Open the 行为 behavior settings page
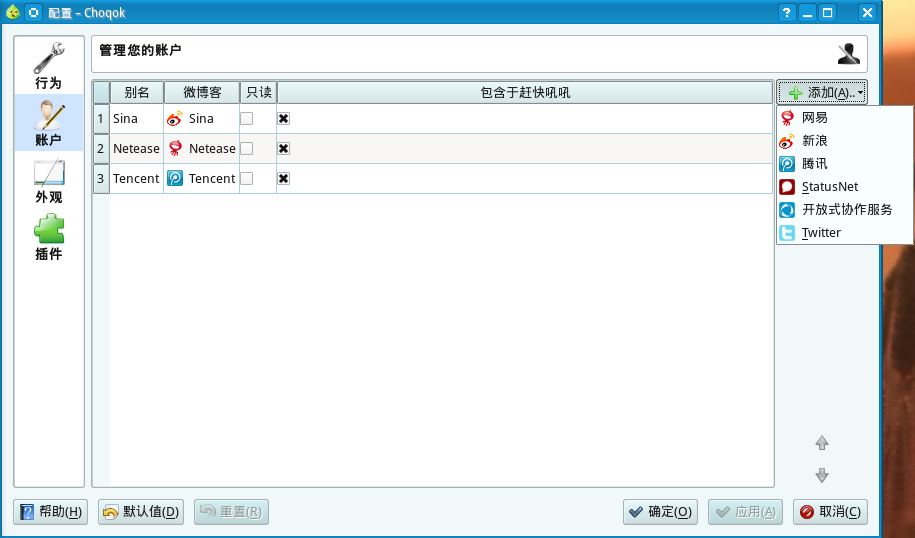Image resolution: width=915 pixels, height=538 pixels. (49, 66)
